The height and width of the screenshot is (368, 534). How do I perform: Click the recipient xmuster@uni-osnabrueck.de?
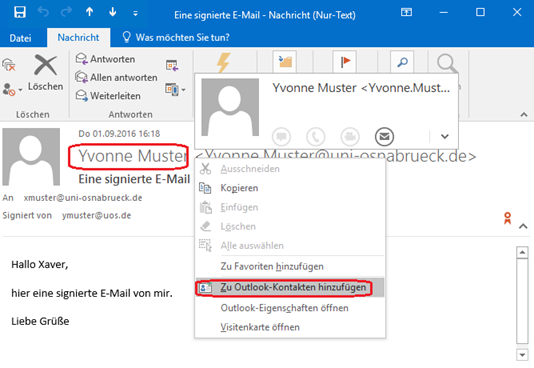click(x=83, y=198)
